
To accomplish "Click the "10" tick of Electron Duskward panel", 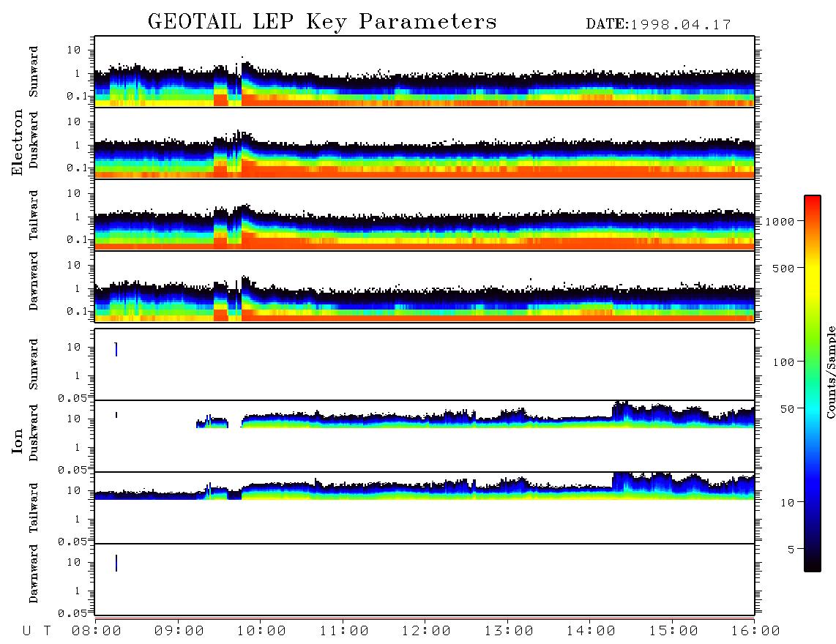I will 73,121.
